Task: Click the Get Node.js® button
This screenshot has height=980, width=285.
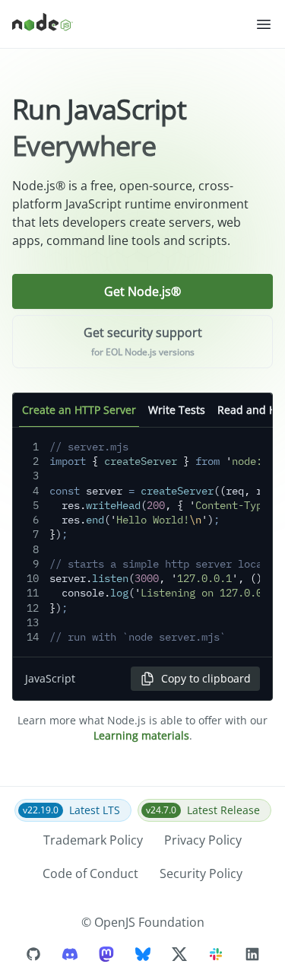Action: click(x=142, y=291)
